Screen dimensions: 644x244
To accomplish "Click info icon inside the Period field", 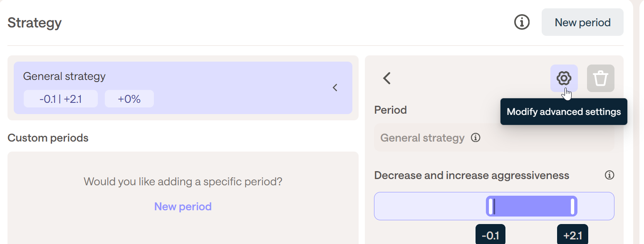I will point(476,138).
